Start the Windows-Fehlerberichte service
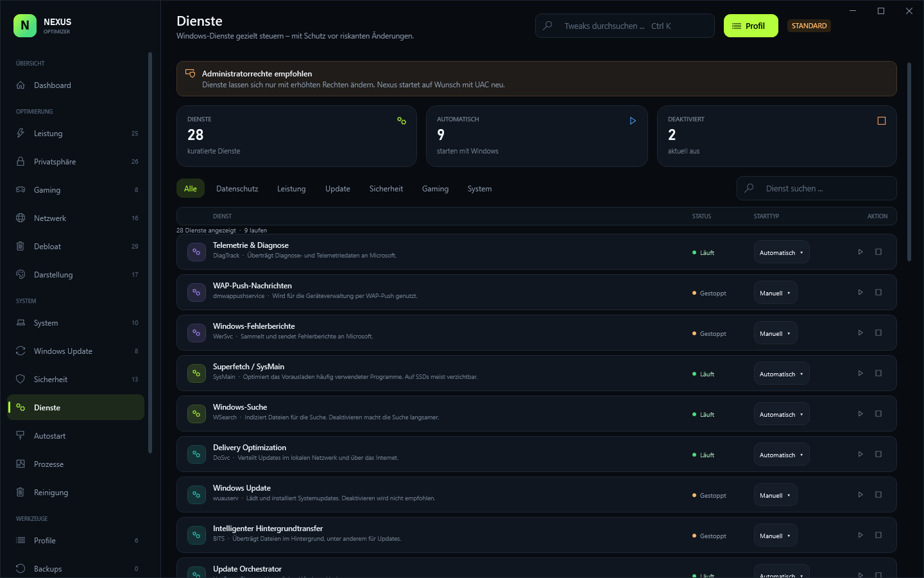This screenshot has width=924, height=578. click(x=860, y=333)
